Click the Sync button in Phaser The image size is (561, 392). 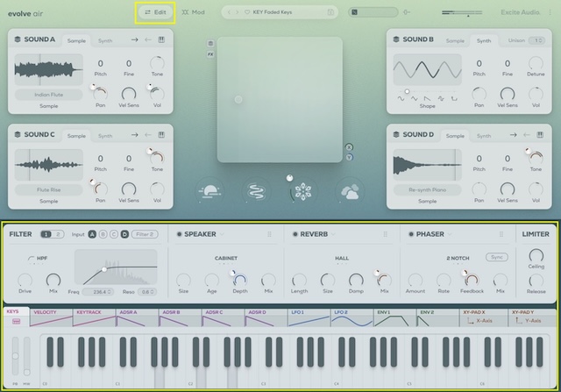497,257
